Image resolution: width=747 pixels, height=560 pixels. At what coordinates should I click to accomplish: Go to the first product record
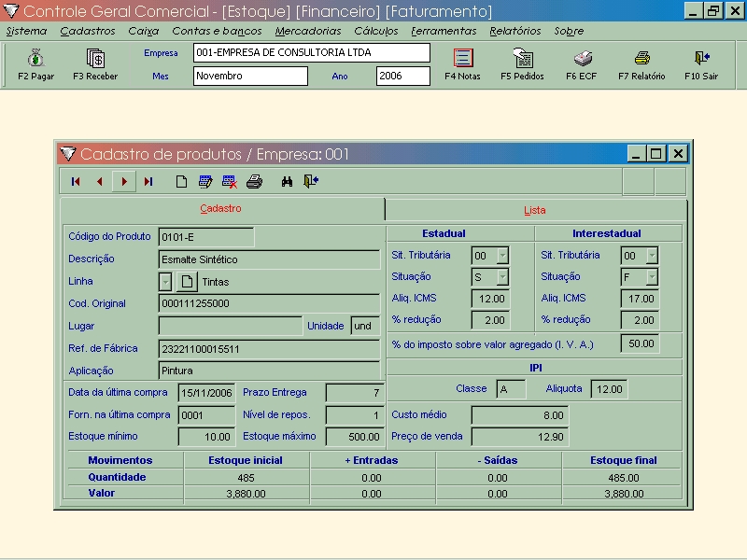(76, 182)
